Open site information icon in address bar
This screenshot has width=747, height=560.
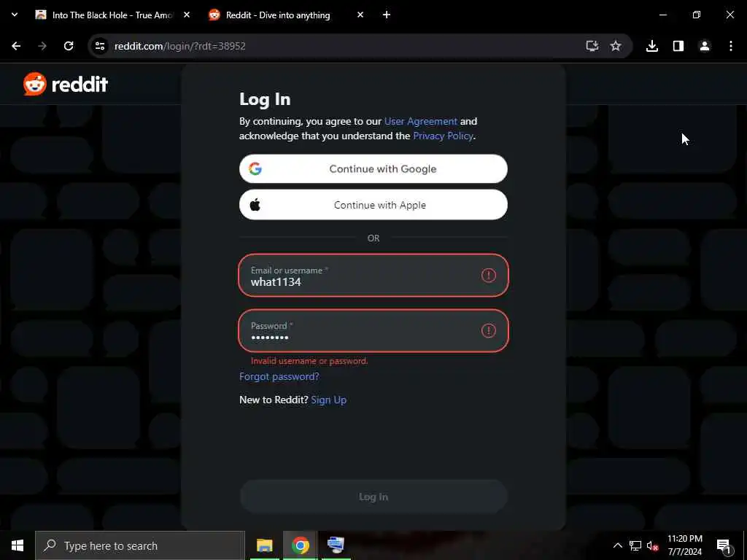(x=99, y=46)
